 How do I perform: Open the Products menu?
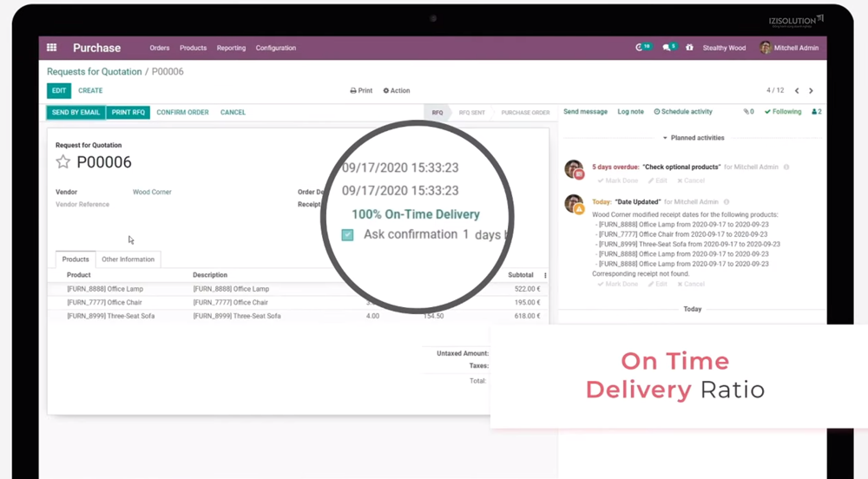pos(194,48)
